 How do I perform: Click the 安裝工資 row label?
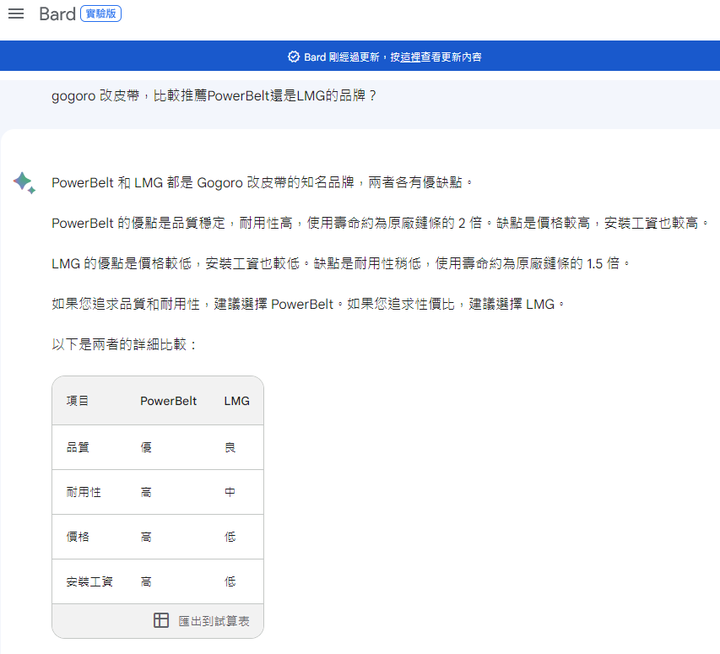point(89,581)
